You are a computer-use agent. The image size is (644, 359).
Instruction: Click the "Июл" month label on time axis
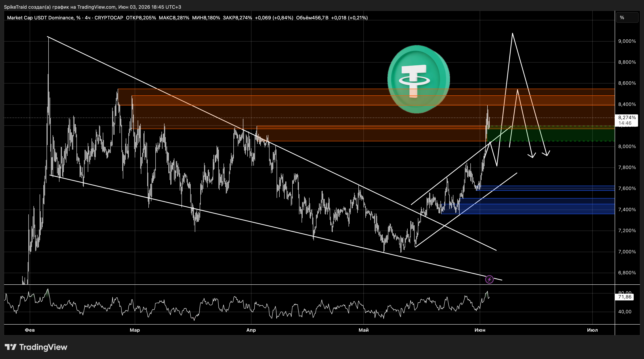(x=592, y=330)
